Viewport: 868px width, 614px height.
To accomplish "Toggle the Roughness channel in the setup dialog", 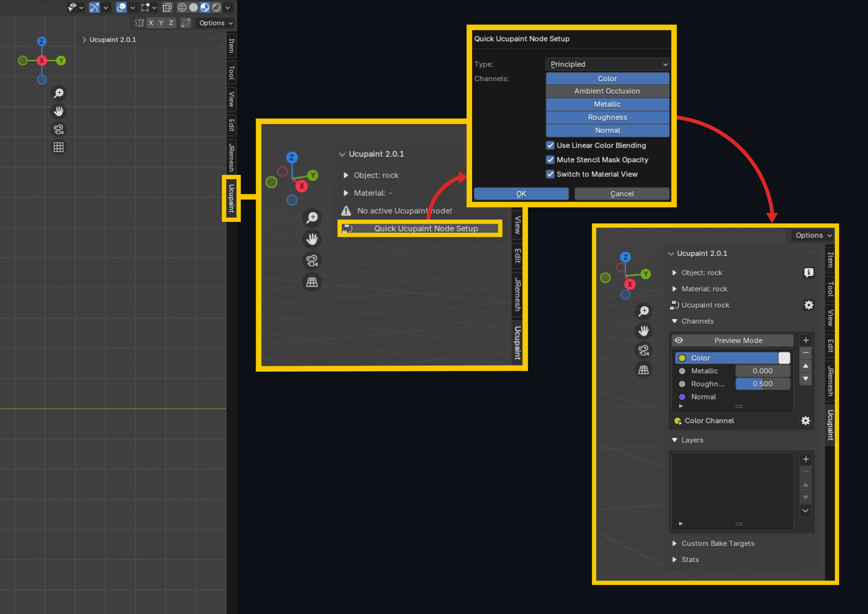I will pyautogui.click(x=607, y=117).
